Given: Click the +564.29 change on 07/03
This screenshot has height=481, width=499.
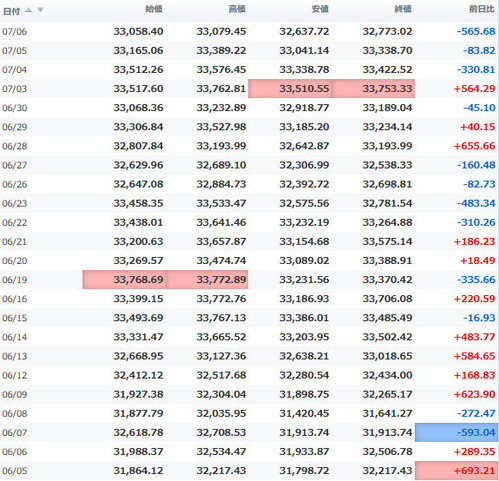Looking at the screenshot, I should point(475,89).
